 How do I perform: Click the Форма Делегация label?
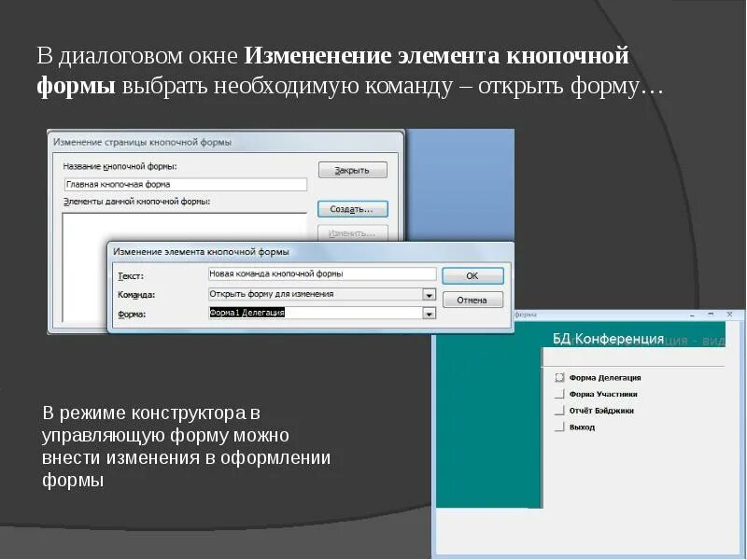[x=605, y=378]
